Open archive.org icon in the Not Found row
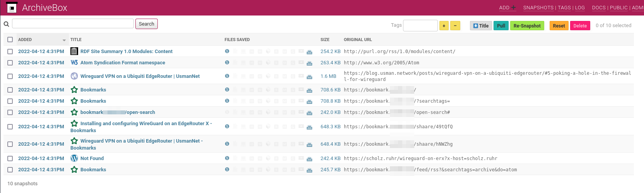The height and width of the screenshot is (193, 644). point(309,159)
